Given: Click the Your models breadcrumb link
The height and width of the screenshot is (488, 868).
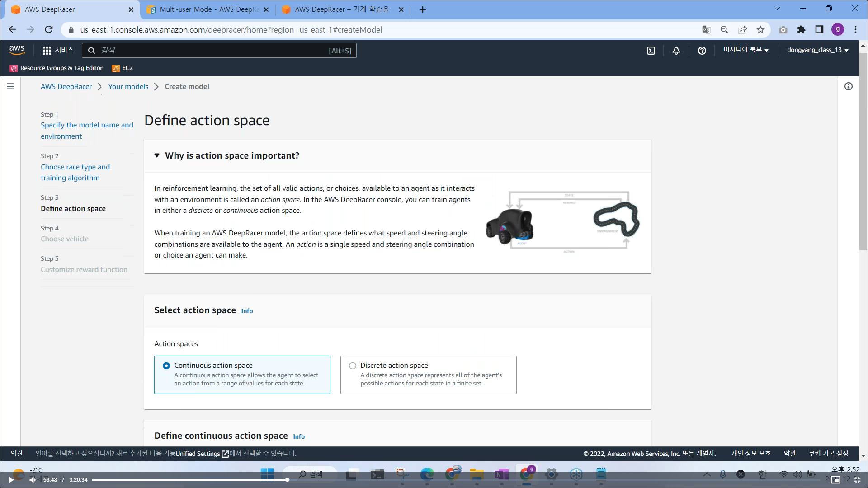Looking at the screenshot, I should pos(128,86).
